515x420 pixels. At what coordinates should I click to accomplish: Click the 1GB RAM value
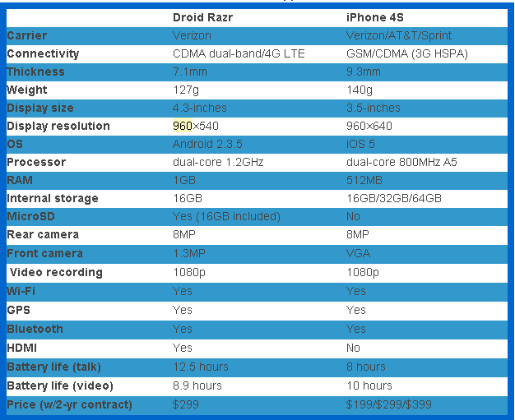184,180
